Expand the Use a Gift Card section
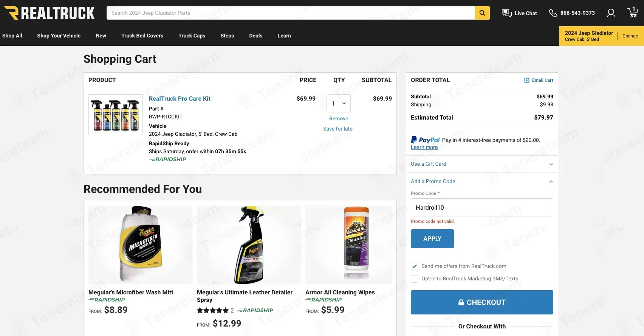The image size is (644, 336). coord(482,164)
